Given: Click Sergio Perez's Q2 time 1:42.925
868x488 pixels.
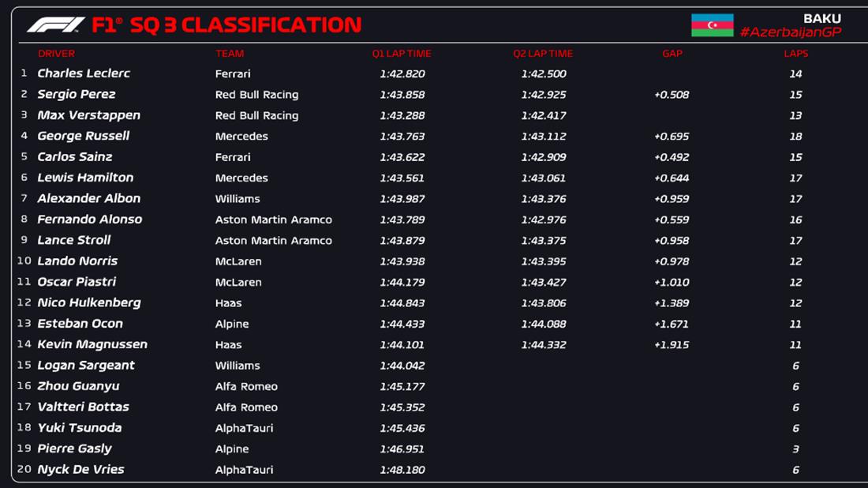Looking at the screenshot, I should 544,95.
